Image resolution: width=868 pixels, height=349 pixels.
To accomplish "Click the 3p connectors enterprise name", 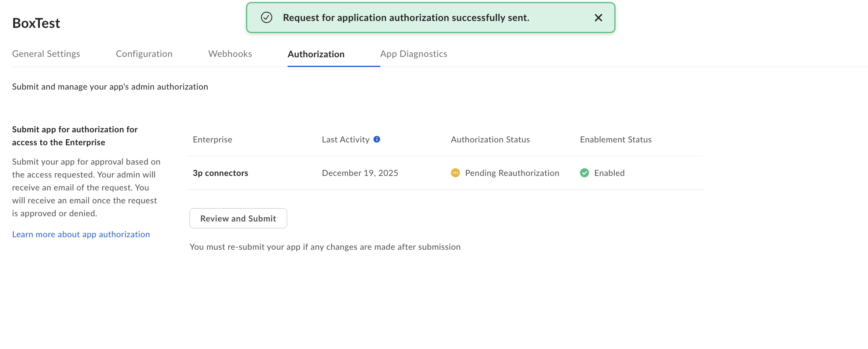I will click(x=220, y=173).
